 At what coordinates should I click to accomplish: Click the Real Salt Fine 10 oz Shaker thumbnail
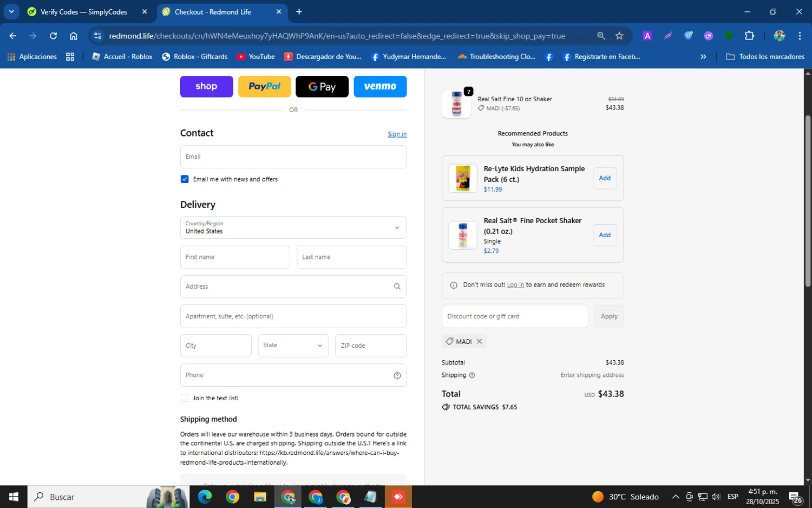pyautogui.click(x=456, y=103)
